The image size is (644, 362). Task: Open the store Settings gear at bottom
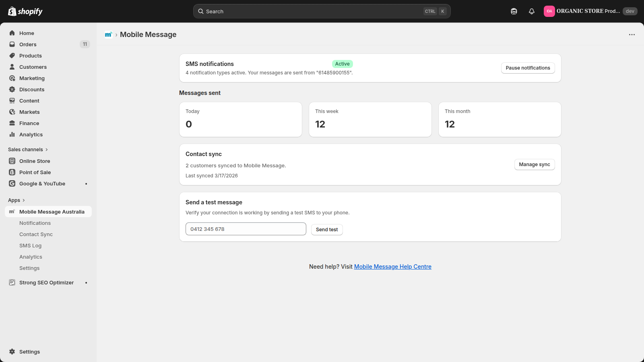[12, 352]
